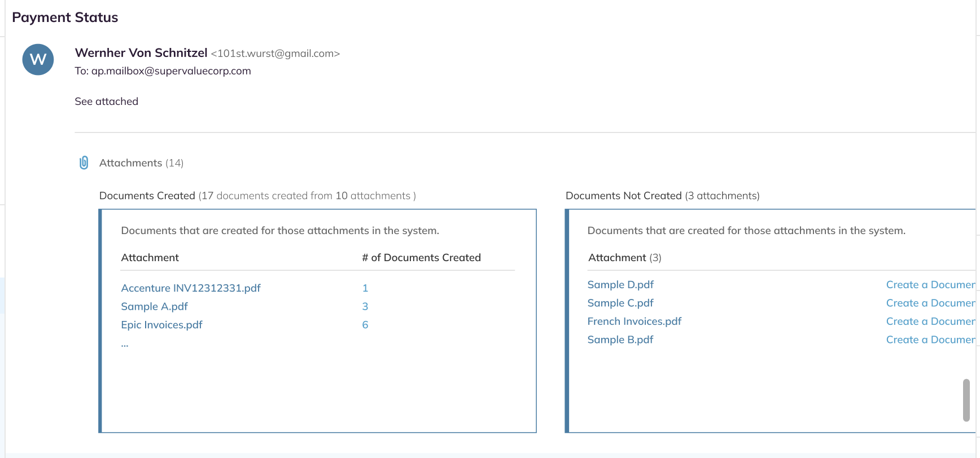Click sender email 101st.wurst@gmail.com
Screen dimensions: 980x458
point(275,54)
